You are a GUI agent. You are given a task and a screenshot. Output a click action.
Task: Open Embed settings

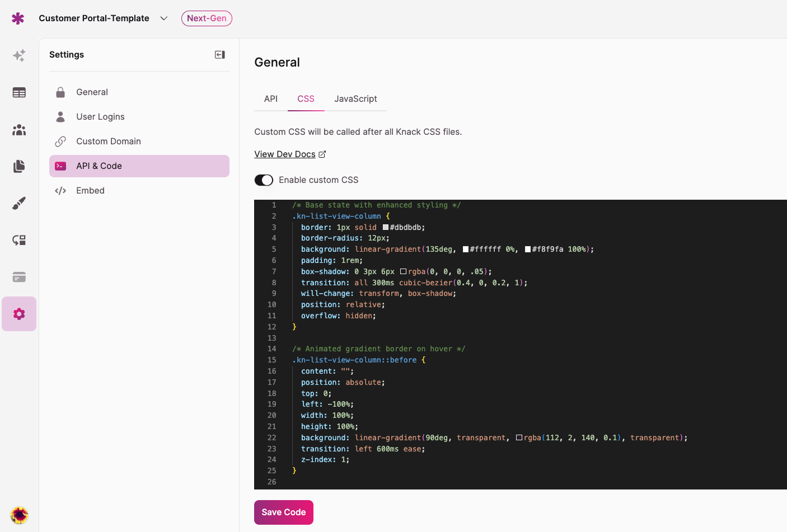tap(139, 191)
